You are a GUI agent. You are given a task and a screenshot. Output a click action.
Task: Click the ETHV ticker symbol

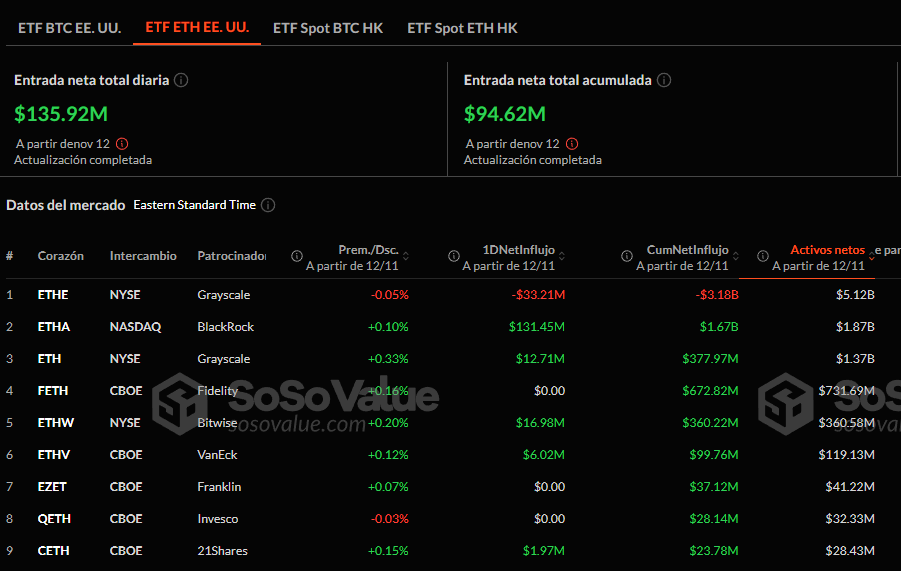(53, 455)
